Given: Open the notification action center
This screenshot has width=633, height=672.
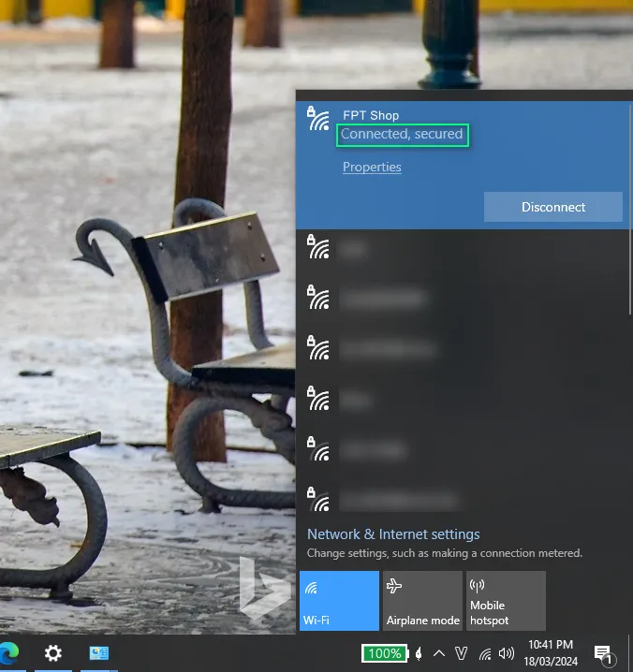Looking at the screenshot, I should coord(604,653).
